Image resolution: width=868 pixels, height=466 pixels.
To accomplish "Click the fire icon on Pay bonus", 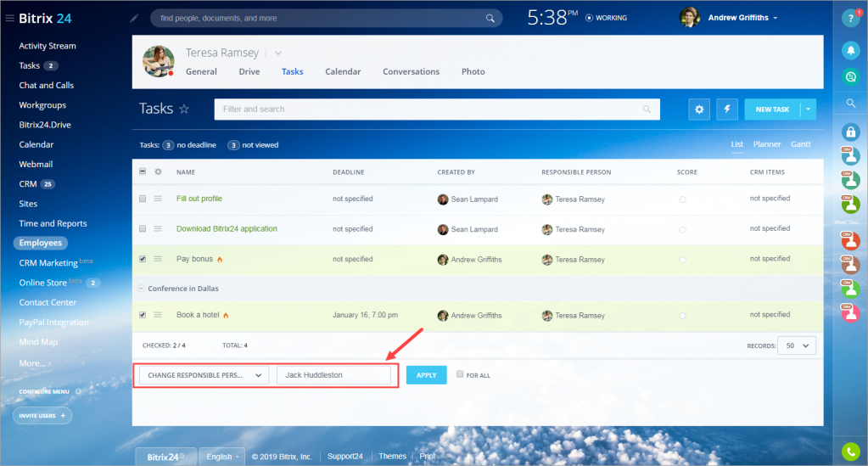I will (220, 260).
